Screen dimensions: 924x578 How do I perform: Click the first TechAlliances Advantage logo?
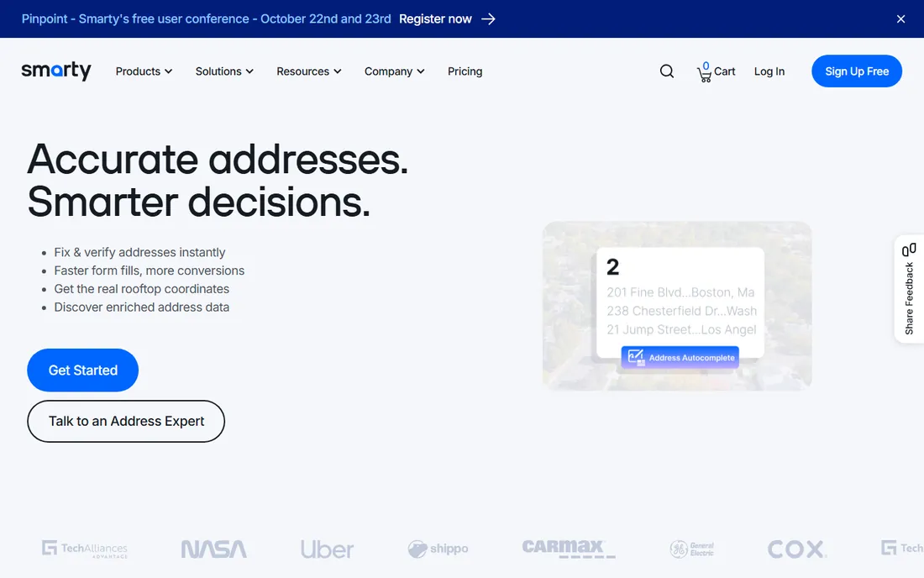coord(85,549)
